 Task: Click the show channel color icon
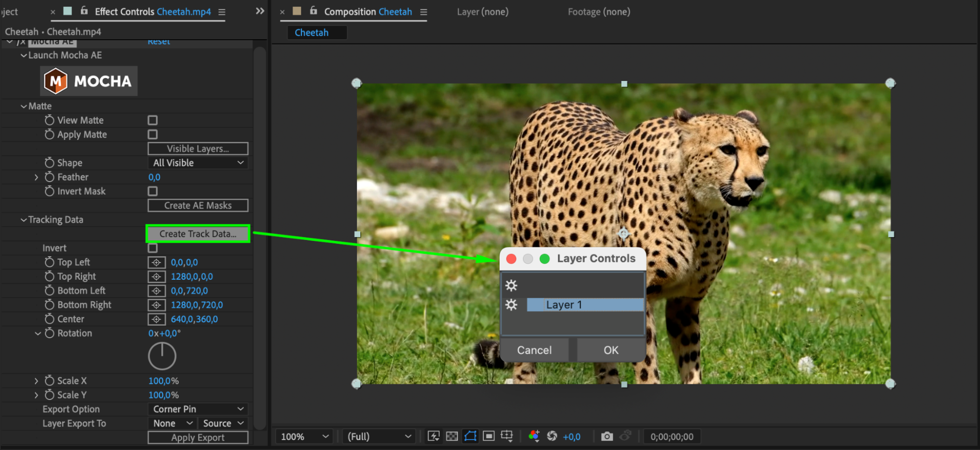click(534, 436)
